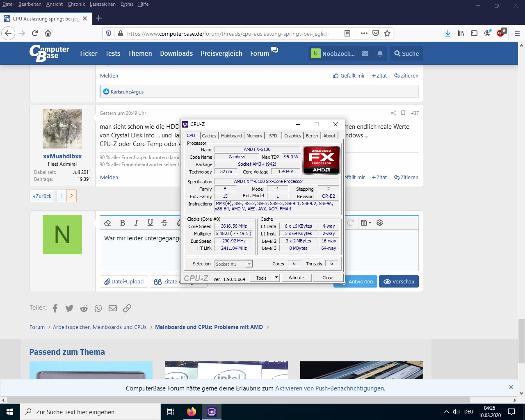Open forum notifications bell
Viewport: 525px width, 420px height.
[380, 53]
